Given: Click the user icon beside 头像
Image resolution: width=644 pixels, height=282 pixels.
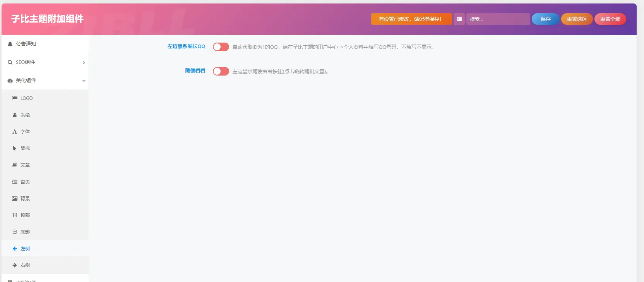Looking at the screenshot, I should 15,115.
